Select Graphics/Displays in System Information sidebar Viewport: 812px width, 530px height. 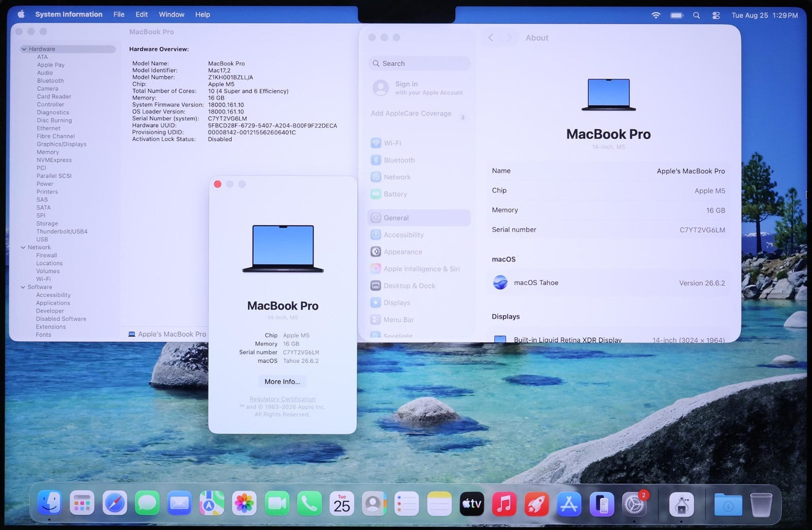[61, 144]
